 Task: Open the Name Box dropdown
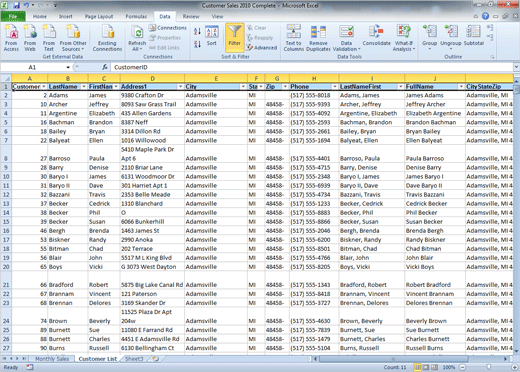click(68, 67)
